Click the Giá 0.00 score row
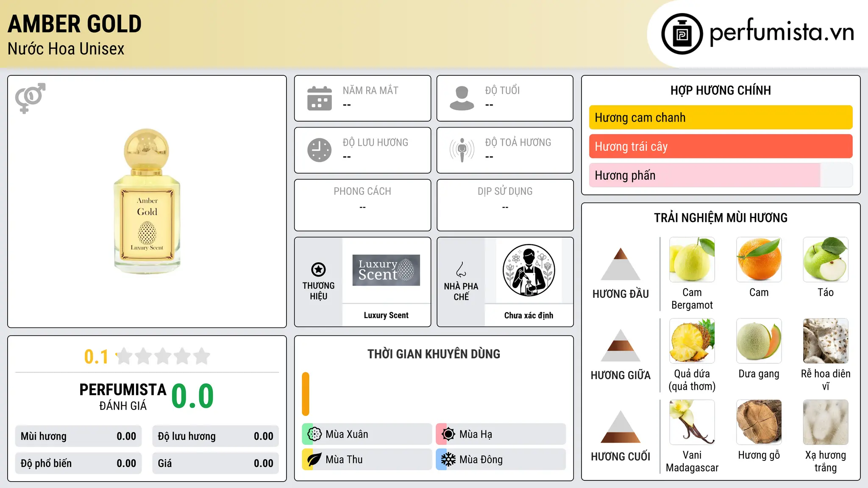Viewport: 868px width, 488px height. coord(215,463)
